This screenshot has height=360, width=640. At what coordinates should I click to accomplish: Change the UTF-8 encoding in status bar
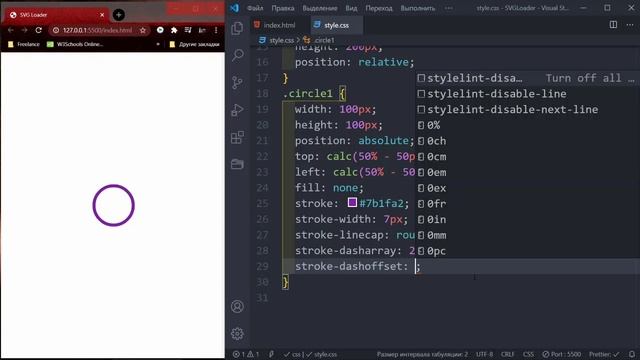pyautogui.click(x=484, y=354)
